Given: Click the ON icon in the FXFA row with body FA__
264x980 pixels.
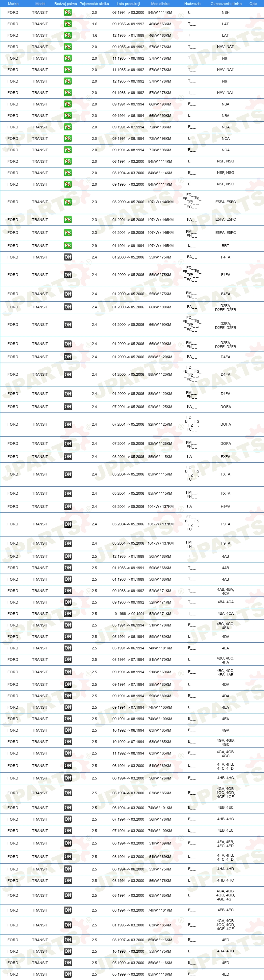Looking at the screenshot, I should coord(68,457).
